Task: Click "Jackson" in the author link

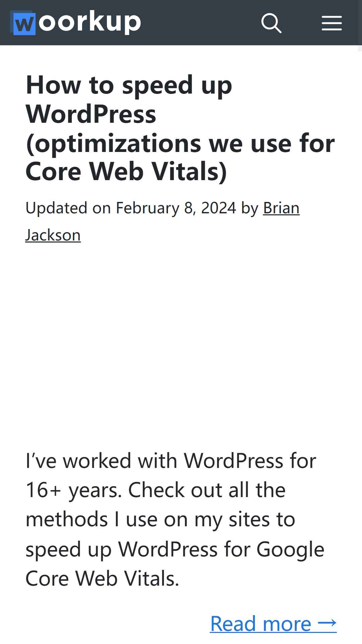Action: click(53, 235)
